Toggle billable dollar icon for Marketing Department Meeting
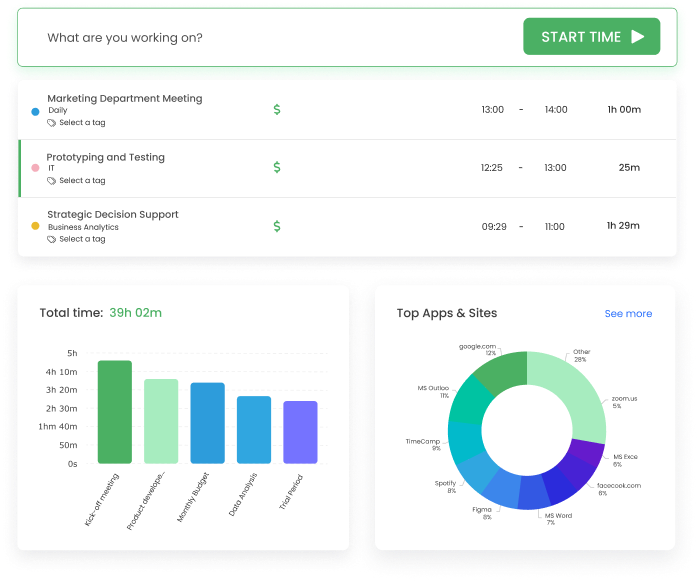 click(277, 109)
